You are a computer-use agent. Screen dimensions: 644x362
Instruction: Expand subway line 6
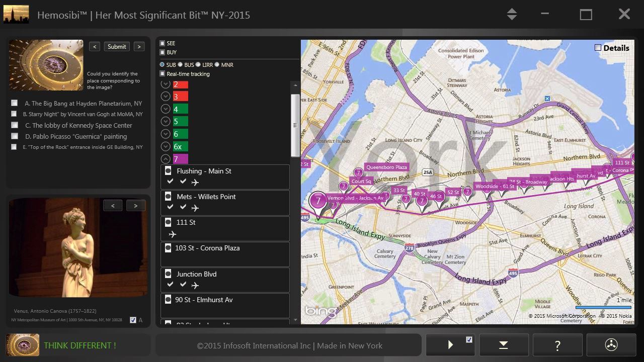click(165, 134)
